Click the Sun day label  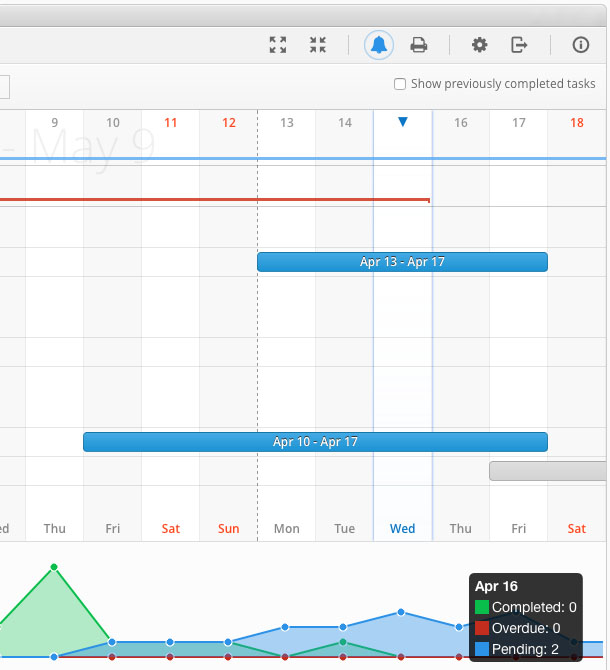click(229, 529)
